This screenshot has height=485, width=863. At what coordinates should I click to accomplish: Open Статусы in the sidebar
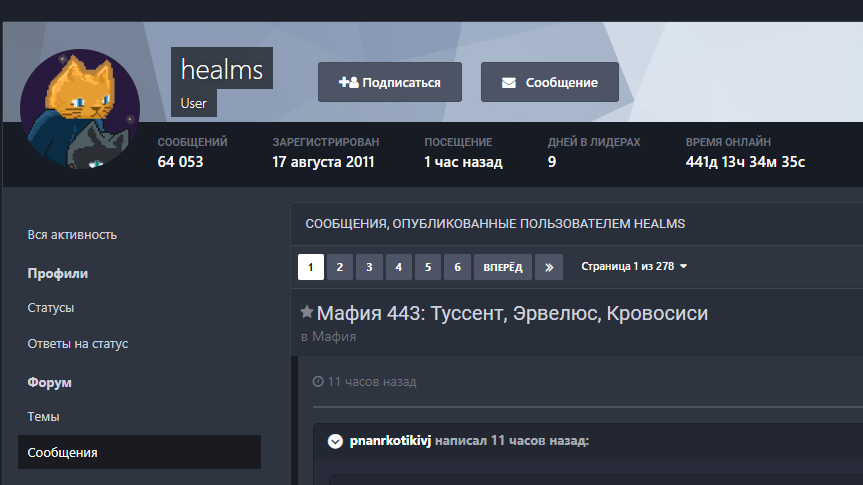[51, 308]
